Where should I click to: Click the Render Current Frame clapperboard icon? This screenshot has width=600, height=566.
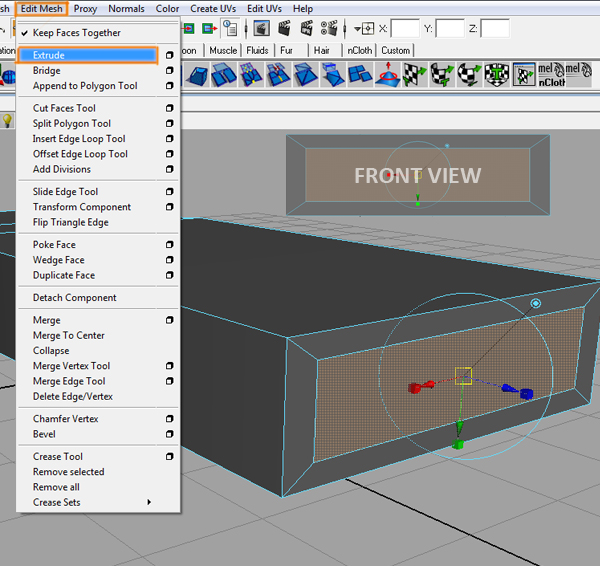tap(284, 28)
